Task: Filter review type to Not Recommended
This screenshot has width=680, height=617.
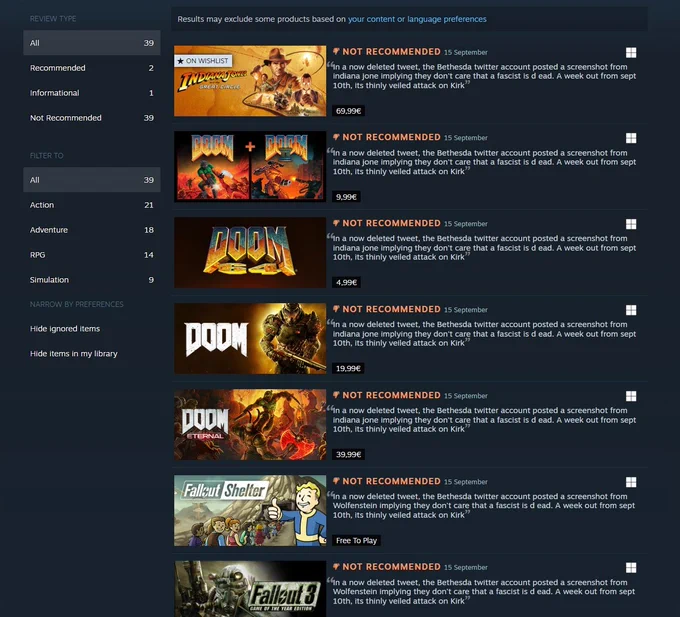Action: click(92, 118)
